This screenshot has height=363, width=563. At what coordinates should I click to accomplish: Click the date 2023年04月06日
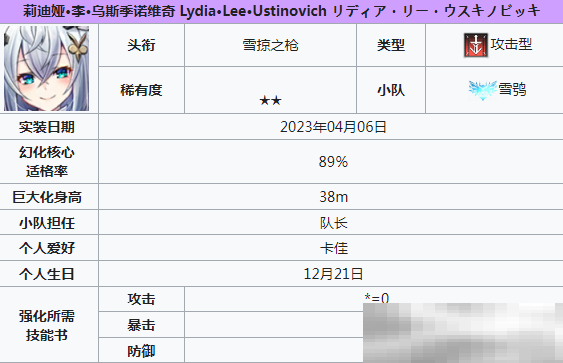[x=333, y=127]
